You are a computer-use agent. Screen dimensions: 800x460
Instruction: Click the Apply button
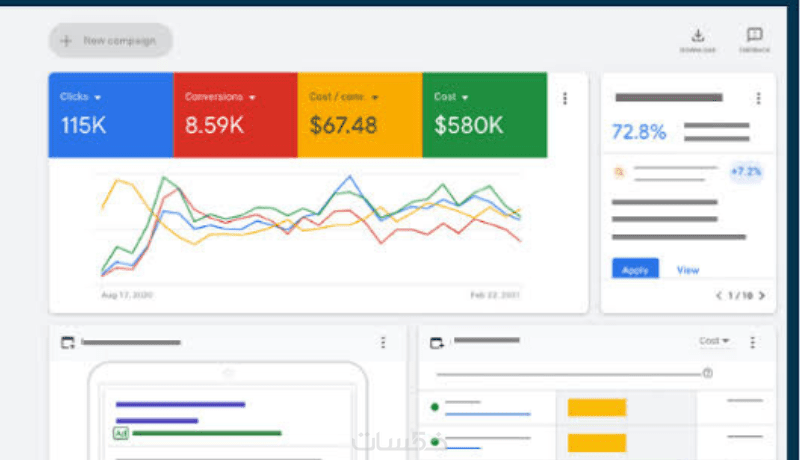tap(635, 269)
